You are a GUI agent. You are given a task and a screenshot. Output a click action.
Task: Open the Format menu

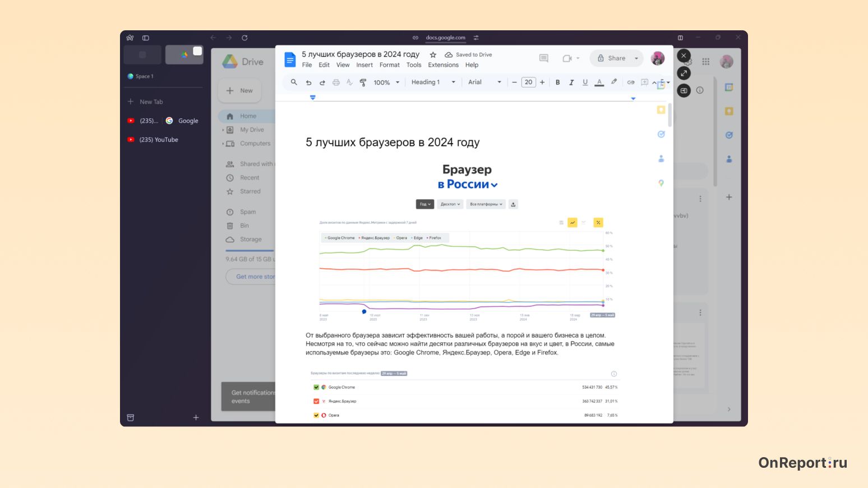point(390,65)
